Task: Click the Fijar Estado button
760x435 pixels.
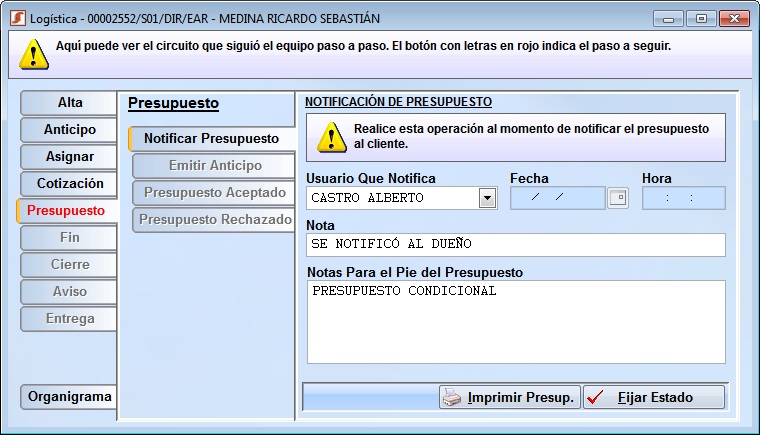Action: 654,397
